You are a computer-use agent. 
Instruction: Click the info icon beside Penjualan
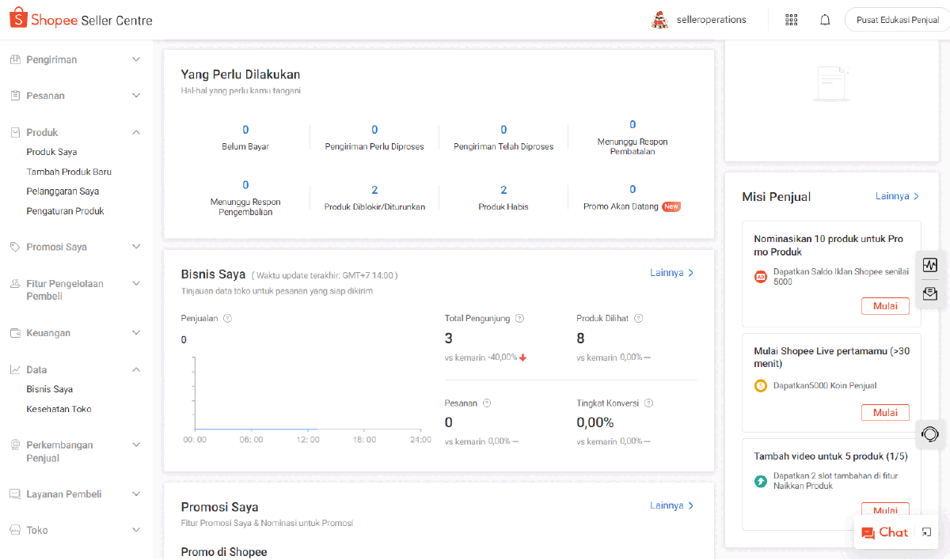click(x=227, y=319)
